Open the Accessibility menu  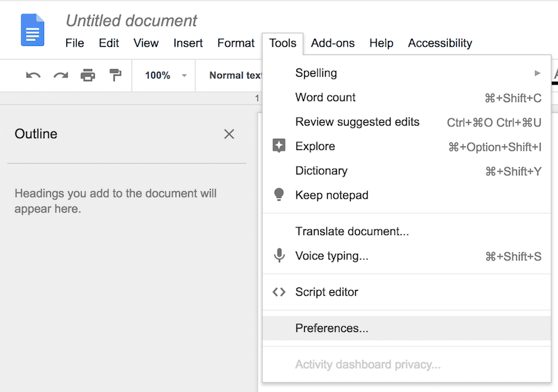[439, 43]
